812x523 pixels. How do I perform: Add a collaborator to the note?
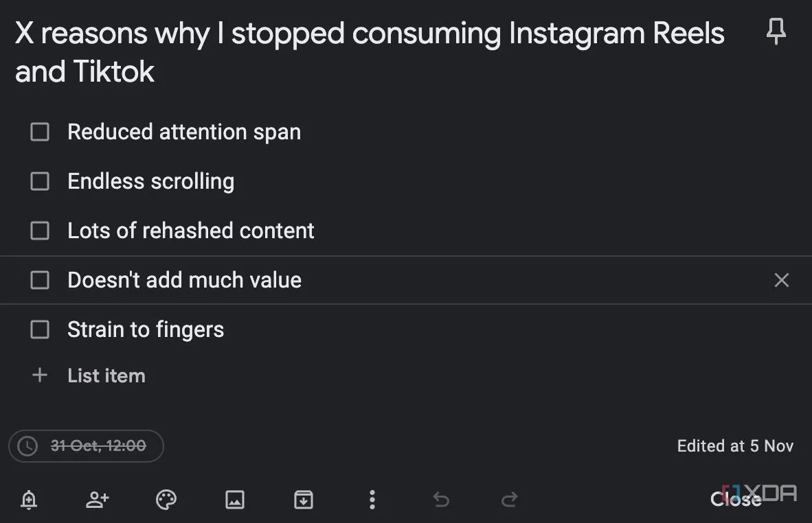click(x=98, y=500)
